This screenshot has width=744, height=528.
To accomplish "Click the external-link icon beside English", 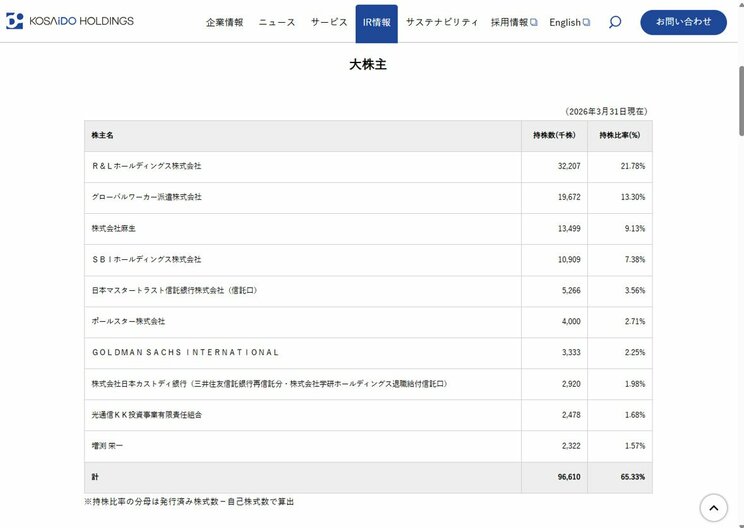I will point(586,22).
